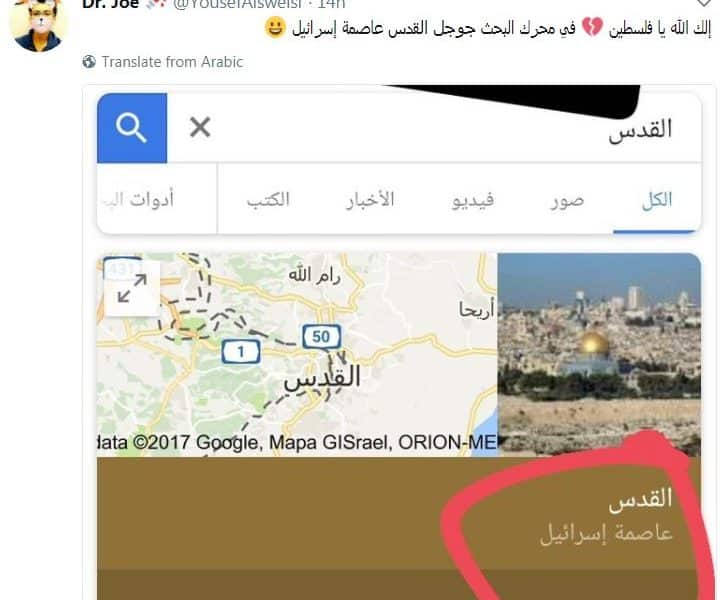Open Dr. Joe's profile avatar

point(39,25)
